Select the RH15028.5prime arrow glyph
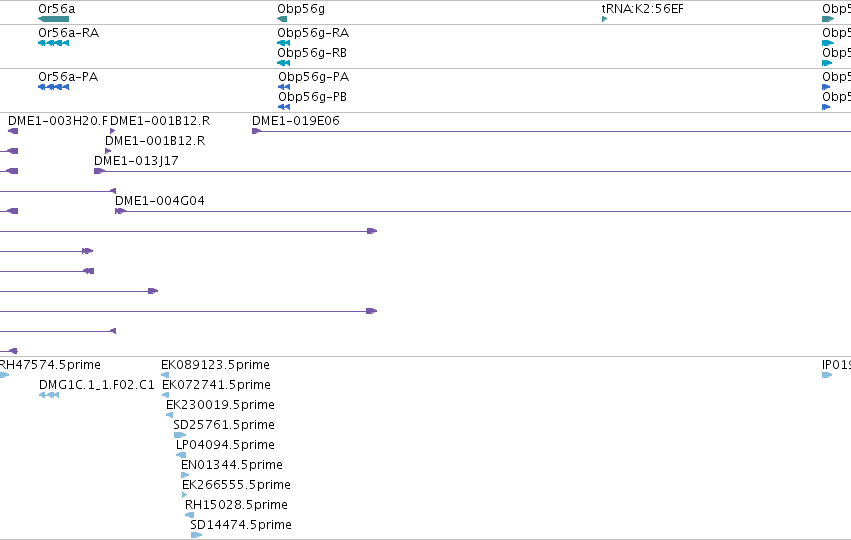 (x=189, y=516)
